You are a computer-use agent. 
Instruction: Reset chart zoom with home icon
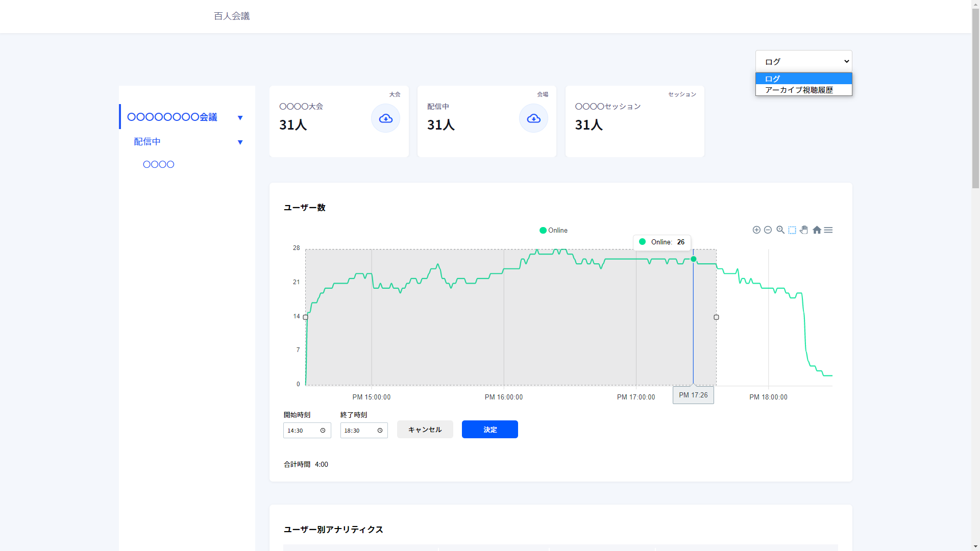click(x=817, y=230)
